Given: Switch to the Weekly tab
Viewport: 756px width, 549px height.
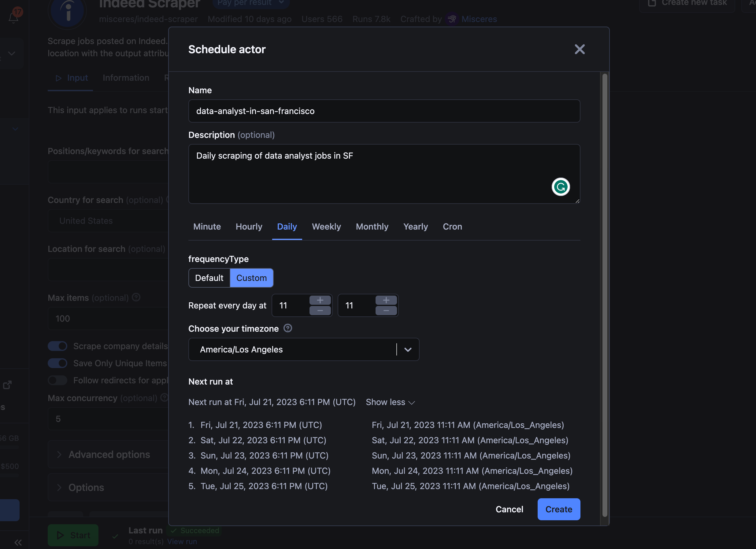Looking at the screenshot, I should pyautogui.click(x=326, y=227).
